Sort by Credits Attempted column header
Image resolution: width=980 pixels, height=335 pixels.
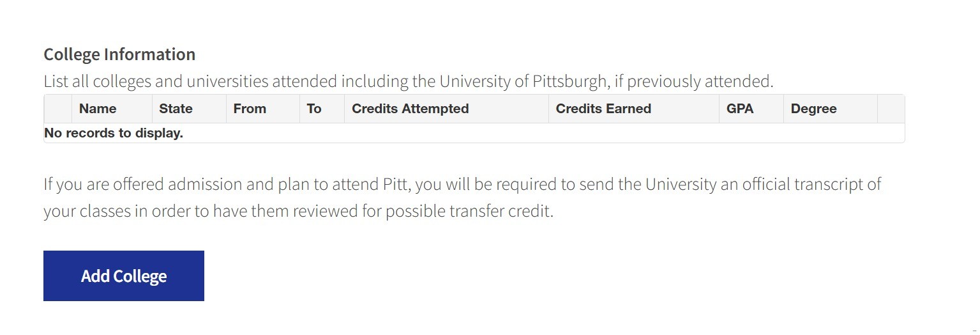(x=410, y=109)
